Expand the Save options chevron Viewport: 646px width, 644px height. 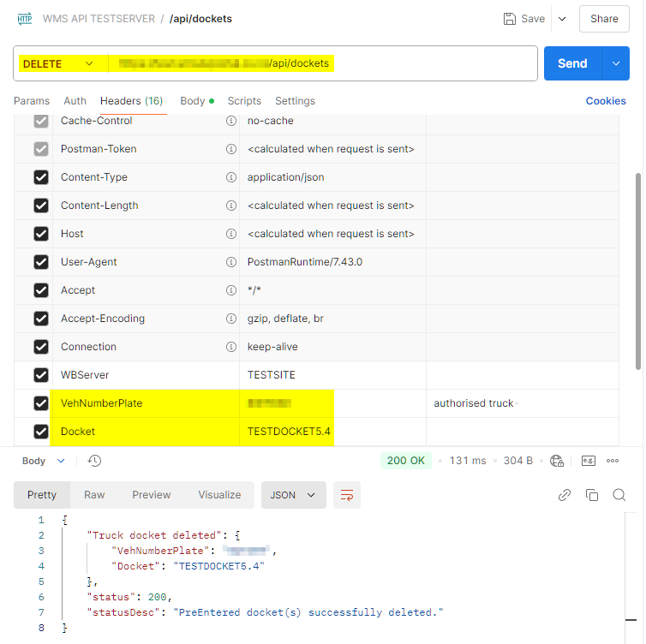[561, 19]
